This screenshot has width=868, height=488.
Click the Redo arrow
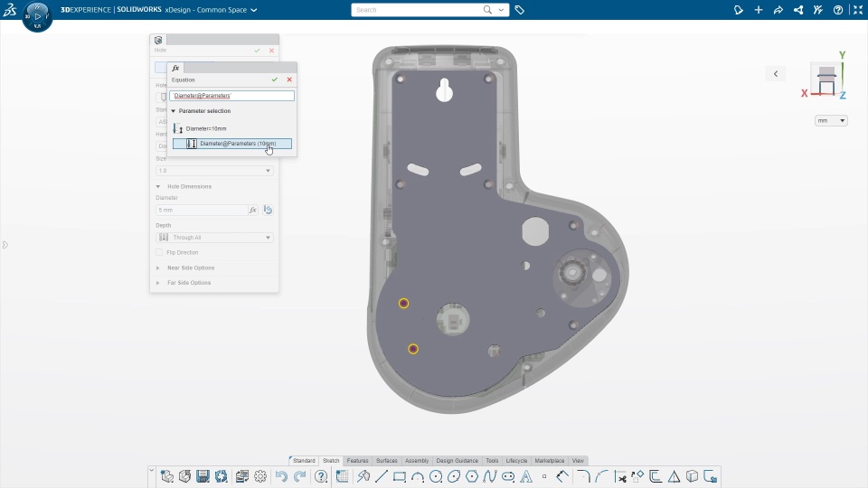299,476
